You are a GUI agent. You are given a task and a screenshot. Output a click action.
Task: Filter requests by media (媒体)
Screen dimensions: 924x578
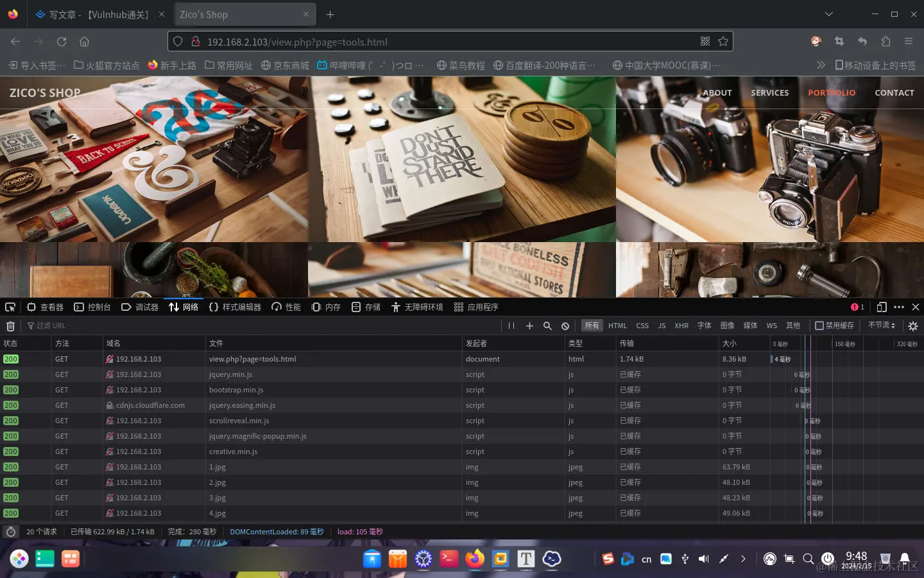click(750, 326)
